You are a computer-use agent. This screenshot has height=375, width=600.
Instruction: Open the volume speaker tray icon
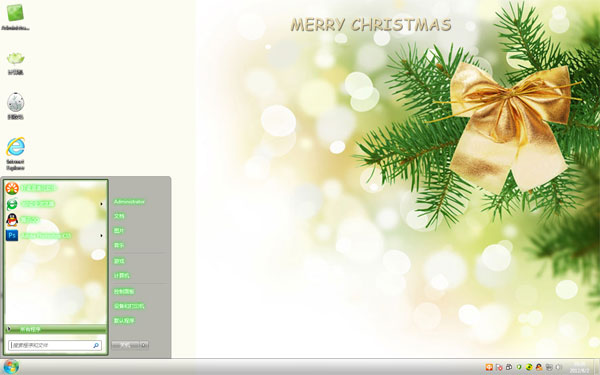(x=558, y=367)
